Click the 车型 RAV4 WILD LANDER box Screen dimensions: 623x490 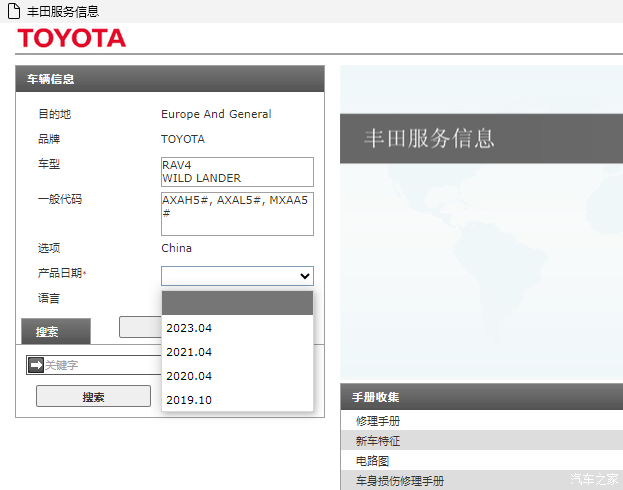pyautogui.click(x=237, y=171)
